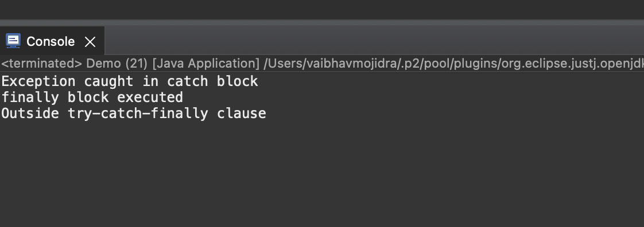Image resolution: width=644 pixels, height=227 pixels.
Task: Click the word 'finally' starting second output line
Action: (30, 97)
